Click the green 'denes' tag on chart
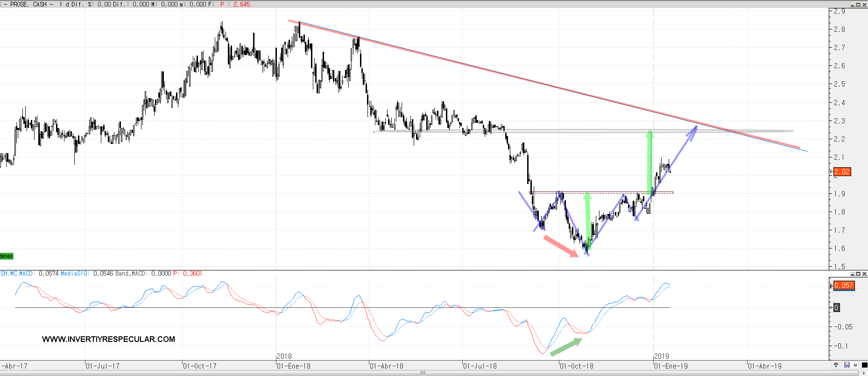Screen dimensions: 868x376 coord(7,256)
